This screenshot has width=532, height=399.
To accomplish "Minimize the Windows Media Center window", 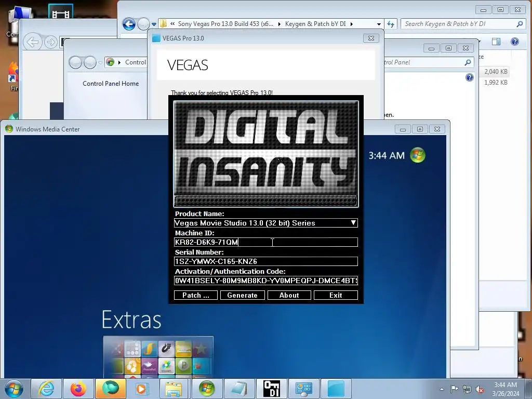I will [403, 129].
